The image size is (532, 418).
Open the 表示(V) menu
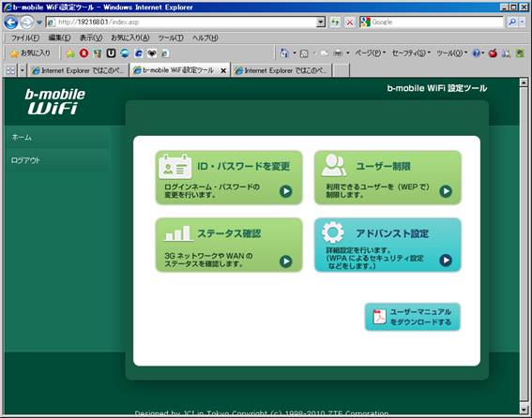click(91, 37)
